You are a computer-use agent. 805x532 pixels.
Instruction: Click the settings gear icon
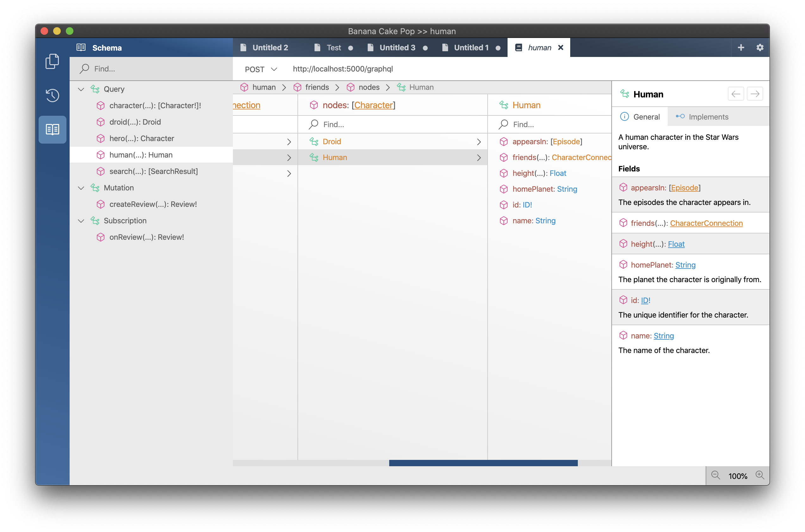tap(760, 47)
